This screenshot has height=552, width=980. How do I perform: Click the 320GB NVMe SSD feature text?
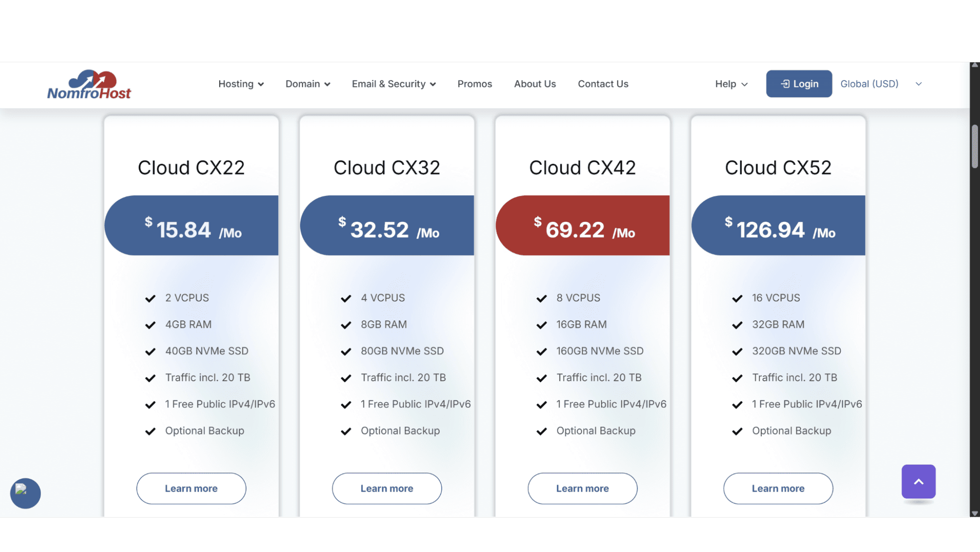click(x=797, y=351)
